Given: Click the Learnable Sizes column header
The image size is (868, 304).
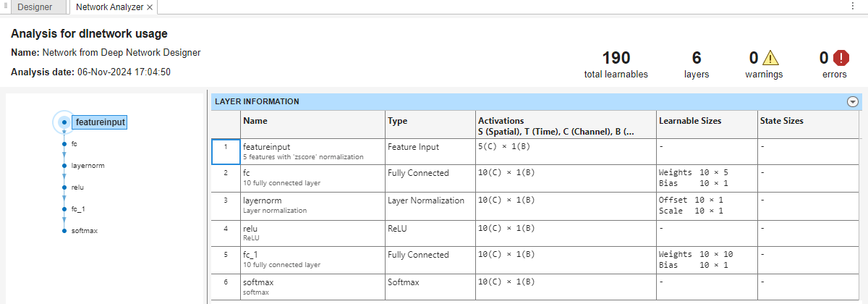Looking at the screenshot, I should click(690, 121).
